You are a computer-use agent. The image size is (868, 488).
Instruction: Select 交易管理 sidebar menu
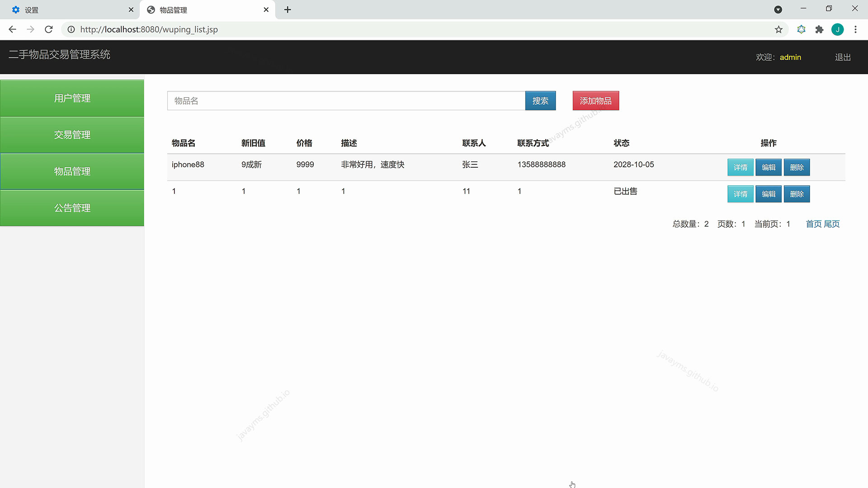(72, 135)
